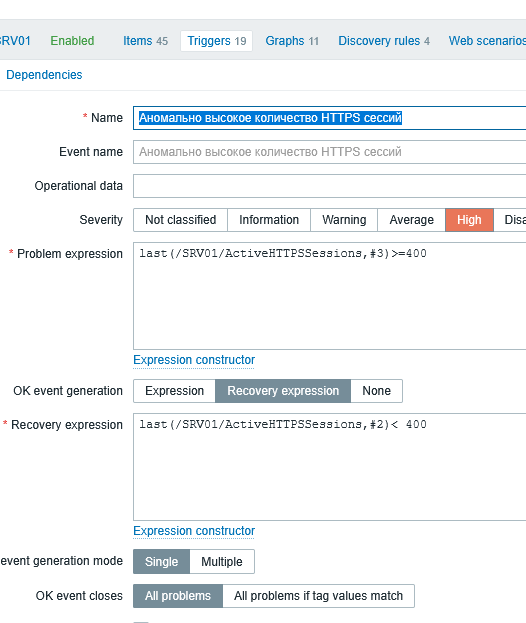The image size is (526, 623).
Task: Open the Items 45 tab
Action: (x=145, y=41)
